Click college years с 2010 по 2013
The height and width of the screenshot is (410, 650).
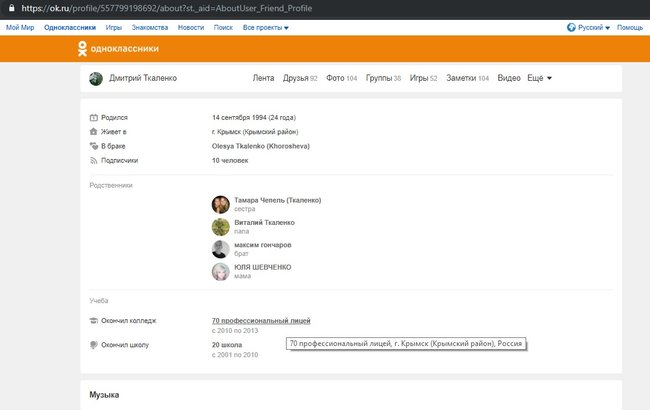tap(235, 330)
